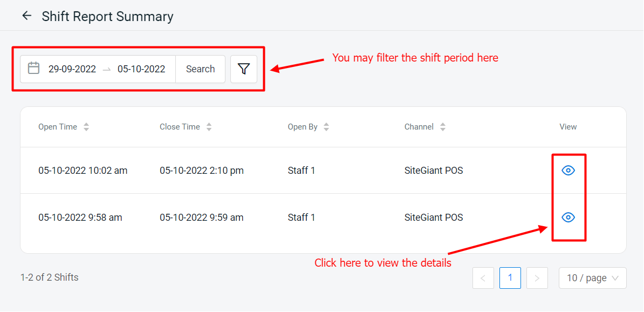Click the start date 29-09-2022 field
The height and width of the screenshot is (312, 644).
(73, 69)
